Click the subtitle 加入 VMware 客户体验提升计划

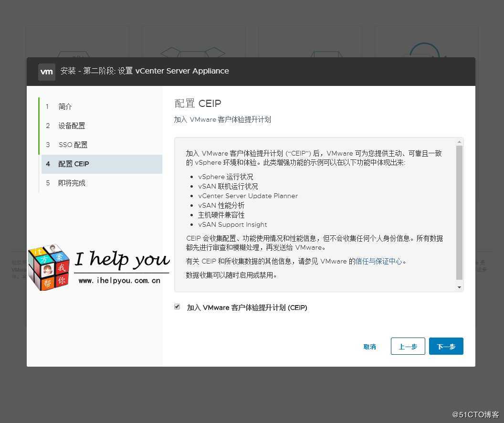222,119
